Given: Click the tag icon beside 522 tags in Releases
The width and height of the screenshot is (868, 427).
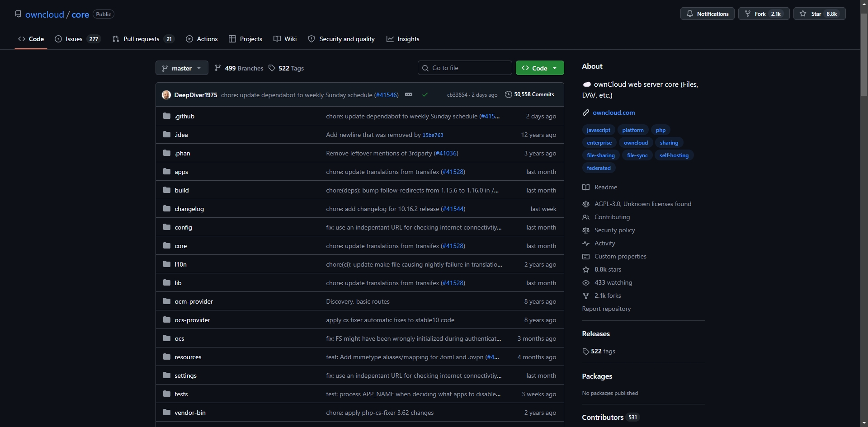Looking at the screenshot, I should coord(586,352).
